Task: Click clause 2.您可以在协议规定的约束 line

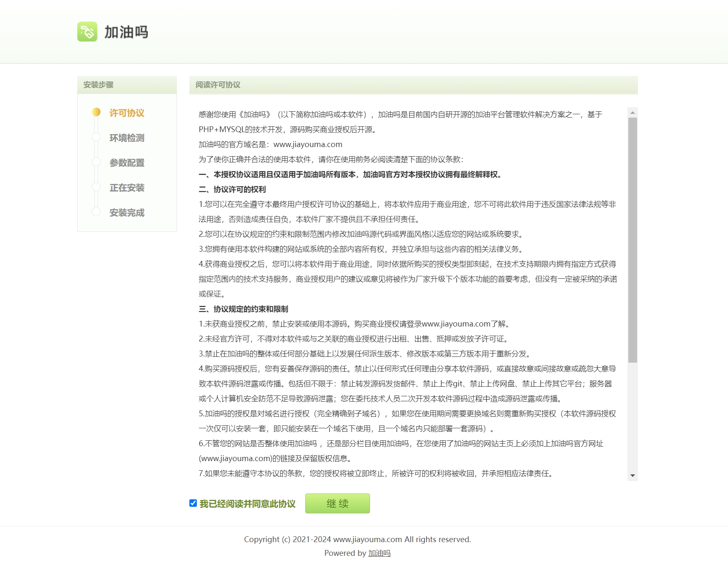Action: tap(362, 234)
